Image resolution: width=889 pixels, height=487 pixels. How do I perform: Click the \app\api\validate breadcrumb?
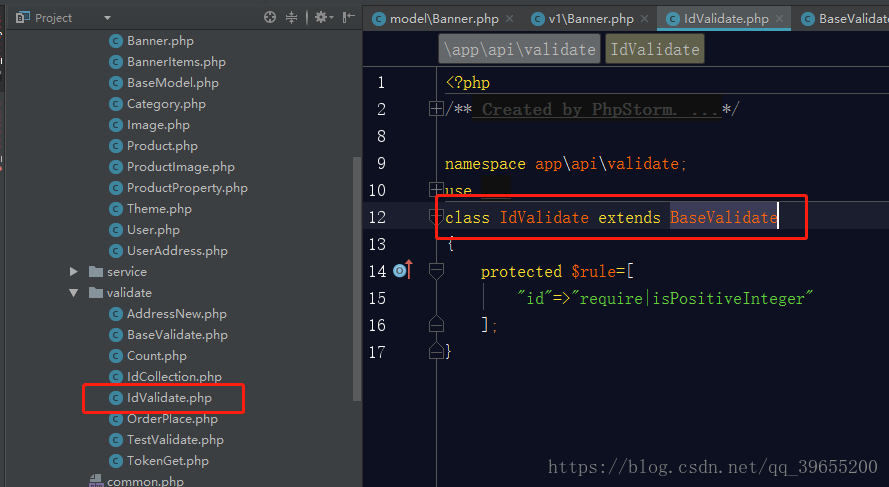pyautogui.click(x=519, y=49)
